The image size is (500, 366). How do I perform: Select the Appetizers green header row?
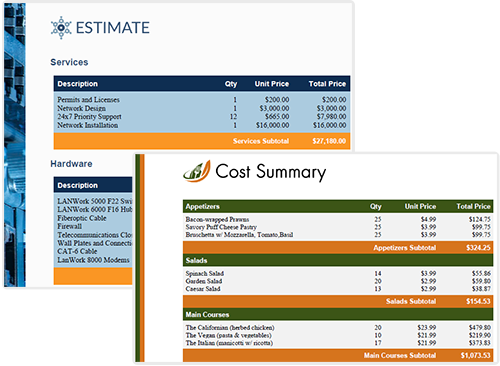[338, 206]
